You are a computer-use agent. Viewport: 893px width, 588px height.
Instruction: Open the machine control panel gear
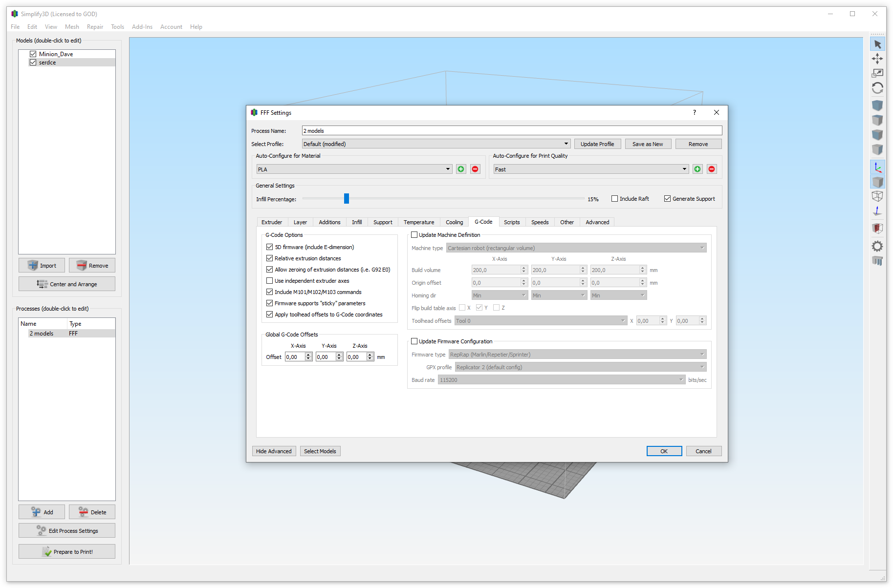point(877,246)
